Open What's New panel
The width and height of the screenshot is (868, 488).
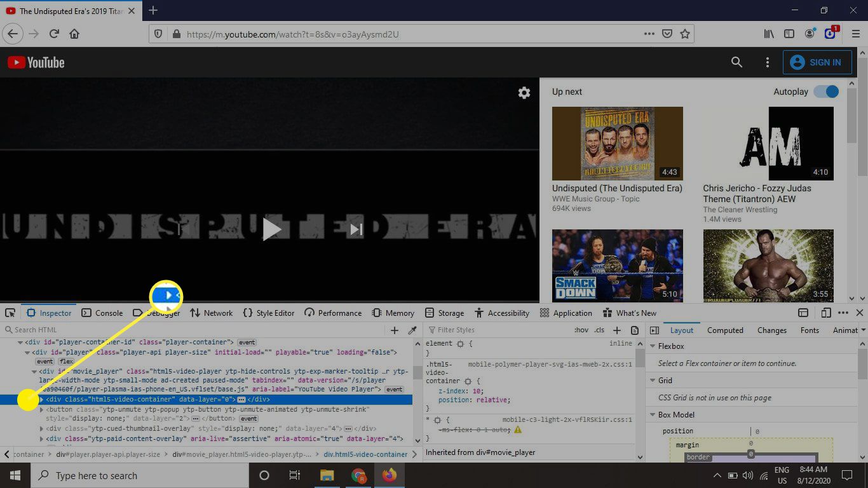[629, 313]
